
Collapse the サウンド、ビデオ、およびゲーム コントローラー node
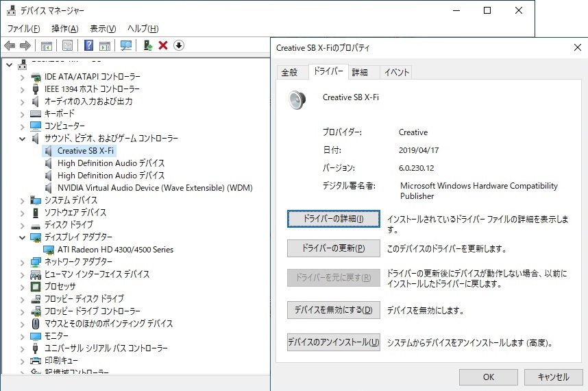tap(22, 139)
